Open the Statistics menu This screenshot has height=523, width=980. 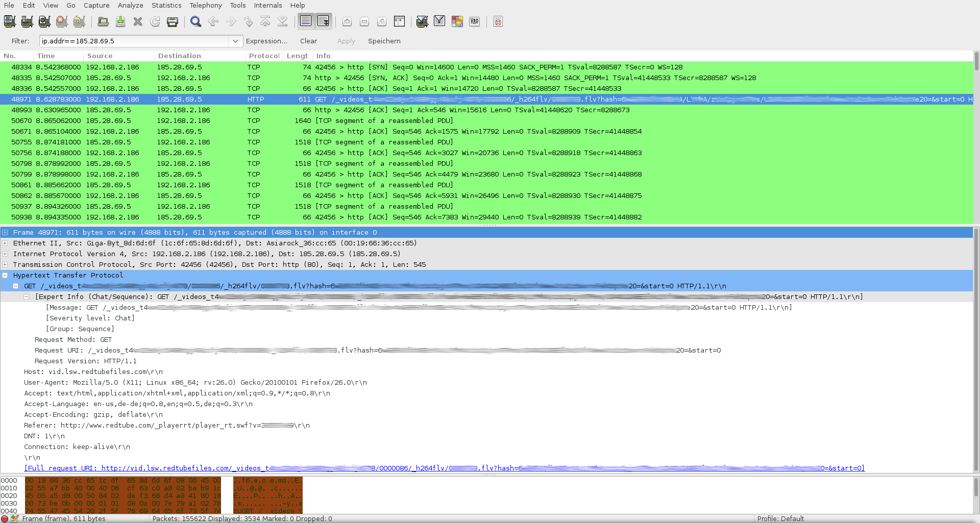click(166, 5)
